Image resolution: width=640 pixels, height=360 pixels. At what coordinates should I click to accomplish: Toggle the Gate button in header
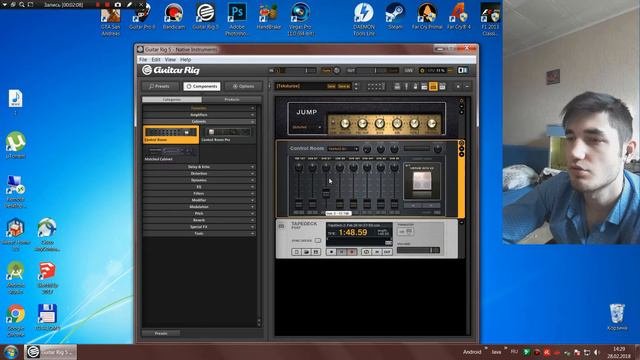(327, 70)
